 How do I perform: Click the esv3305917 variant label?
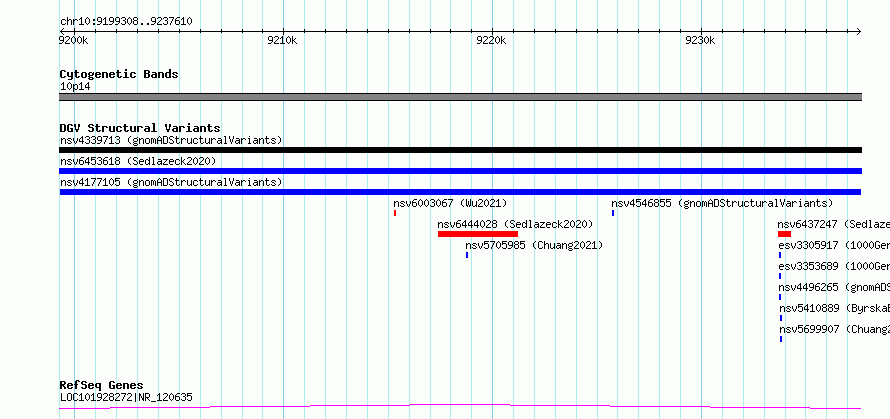point(834,245)
